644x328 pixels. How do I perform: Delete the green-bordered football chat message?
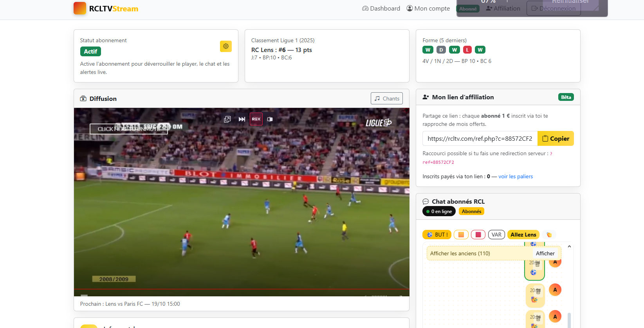click(538, 264)
